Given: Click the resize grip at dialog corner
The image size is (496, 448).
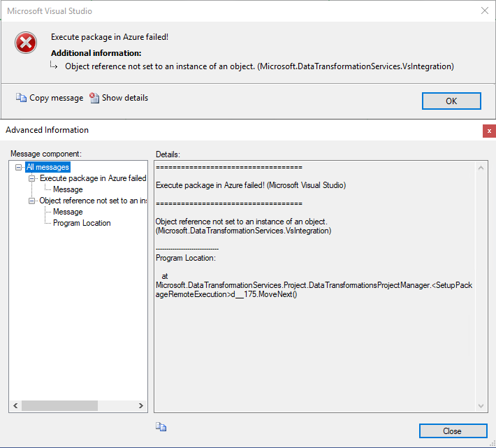Looking at the screenshot, I should [493, 445].
